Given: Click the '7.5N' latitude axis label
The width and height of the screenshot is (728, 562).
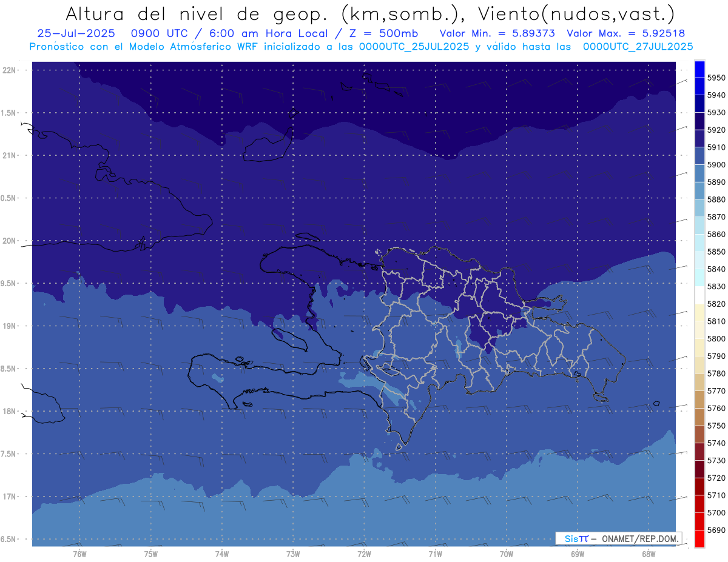Looking at the screenshot, I should pyautogui.click(x=9, y=454).
